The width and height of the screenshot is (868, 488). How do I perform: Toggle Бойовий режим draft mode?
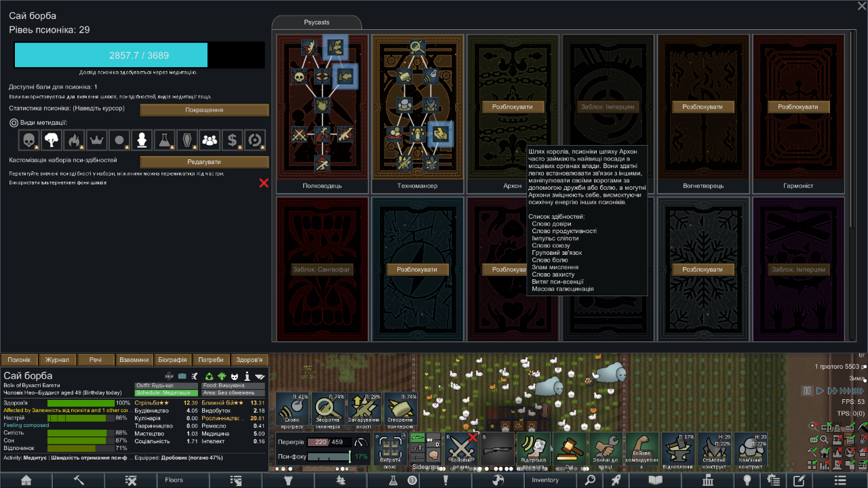tap(462, 450)
